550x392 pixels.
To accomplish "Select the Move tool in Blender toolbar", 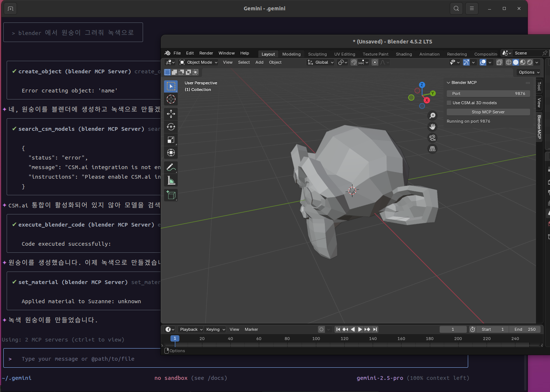I will pos(171,114).
